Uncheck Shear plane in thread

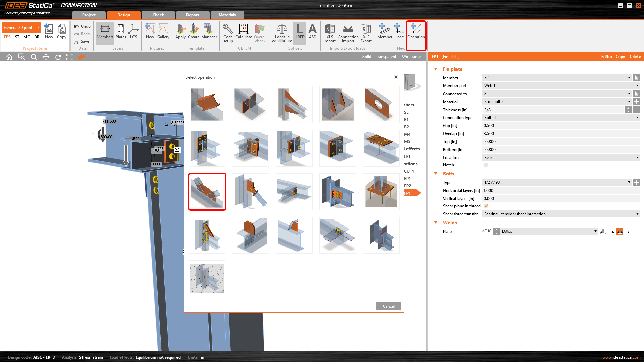coord(486,206)
